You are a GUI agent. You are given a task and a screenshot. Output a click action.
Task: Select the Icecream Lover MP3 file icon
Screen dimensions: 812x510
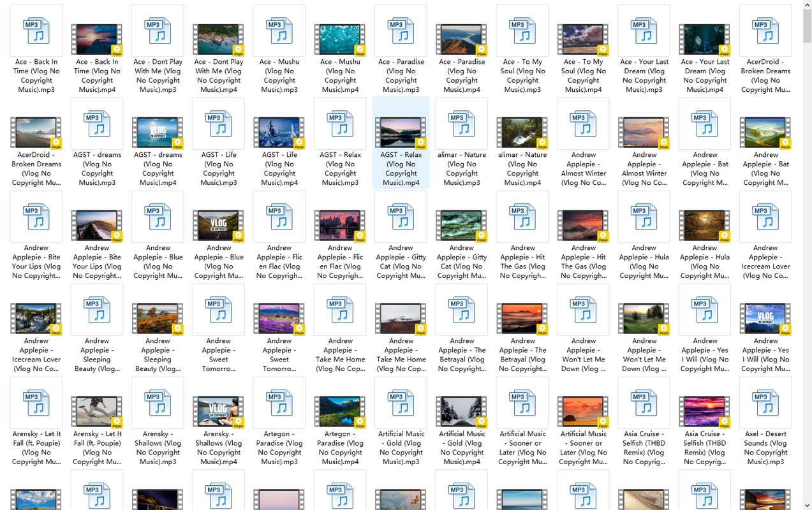tap(765, 217)
